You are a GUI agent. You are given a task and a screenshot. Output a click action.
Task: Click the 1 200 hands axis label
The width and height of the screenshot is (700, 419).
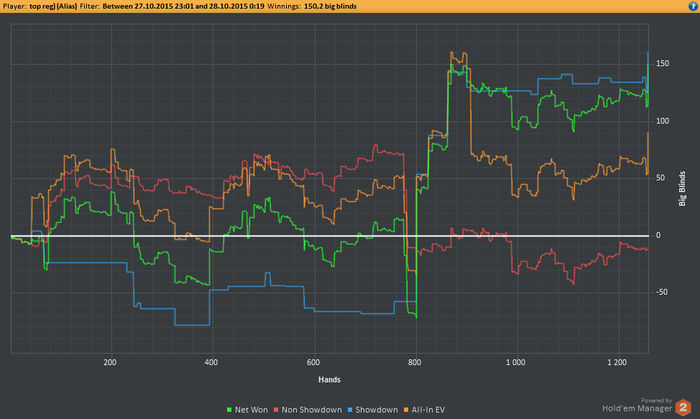[617, 362]
